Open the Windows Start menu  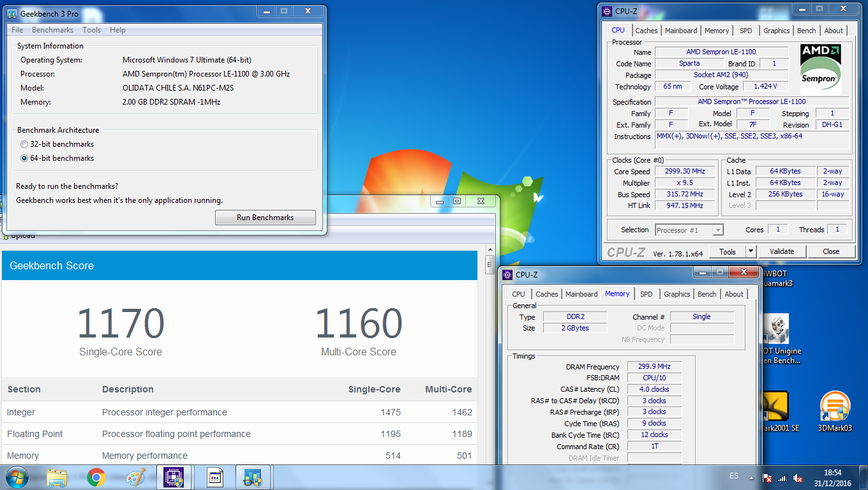click(x=17, y=477)
